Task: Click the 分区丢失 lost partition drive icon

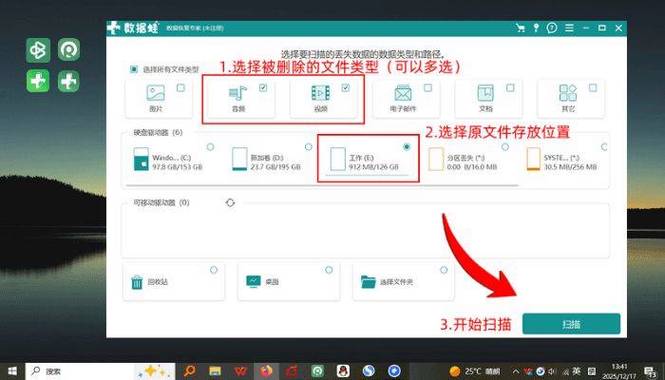Action: click(x=436, y=159)
